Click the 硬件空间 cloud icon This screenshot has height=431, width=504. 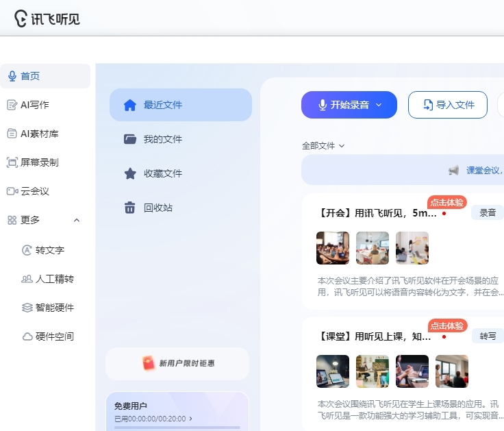27,336
